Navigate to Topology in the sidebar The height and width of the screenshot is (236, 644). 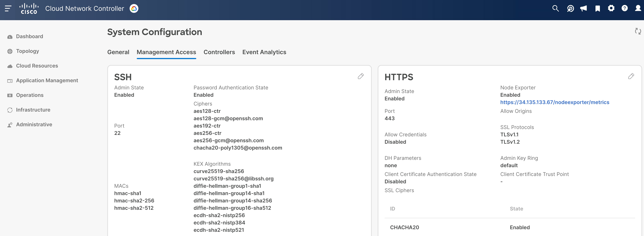27,51
